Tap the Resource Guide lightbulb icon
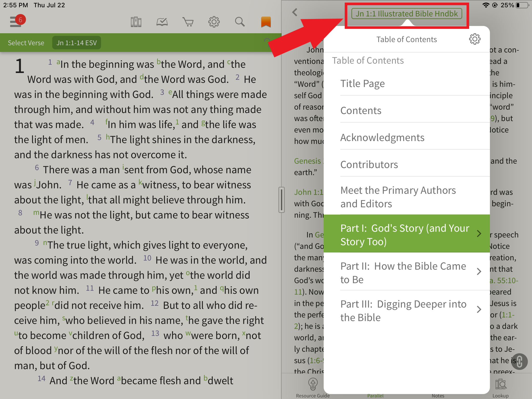Screen dimensions: 532x399 click(313, 384)
